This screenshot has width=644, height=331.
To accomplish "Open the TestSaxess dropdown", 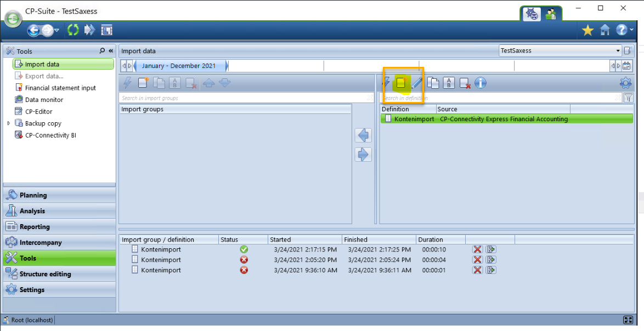I will (618, 51).
